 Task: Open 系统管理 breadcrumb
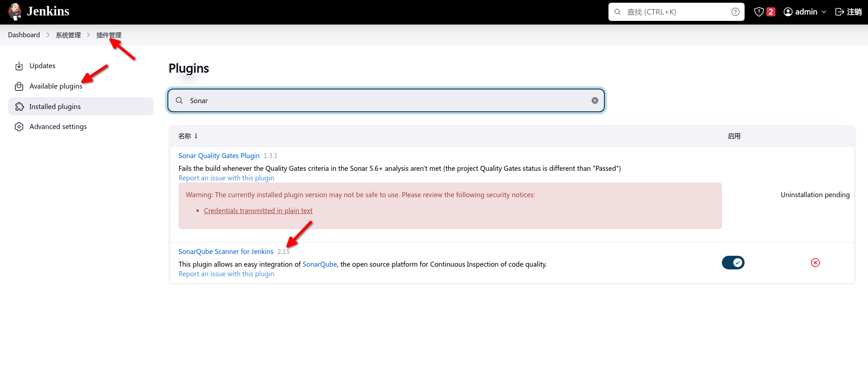(68, 35)
